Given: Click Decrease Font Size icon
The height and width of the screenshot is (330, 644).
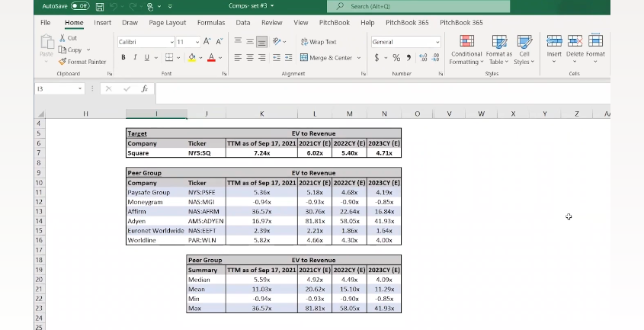Looking at the screenshot, I should (219, 41).
